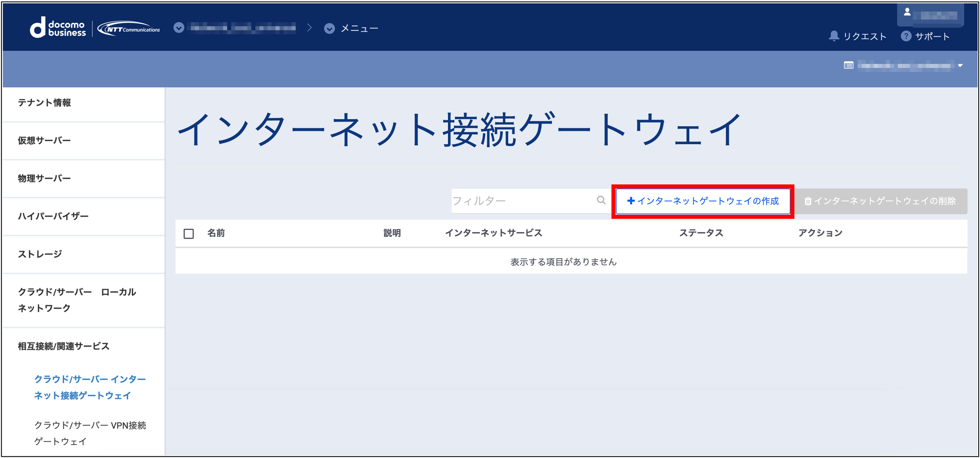
Task: Click the question mark サポート icon
Action: tap(906, 36)
